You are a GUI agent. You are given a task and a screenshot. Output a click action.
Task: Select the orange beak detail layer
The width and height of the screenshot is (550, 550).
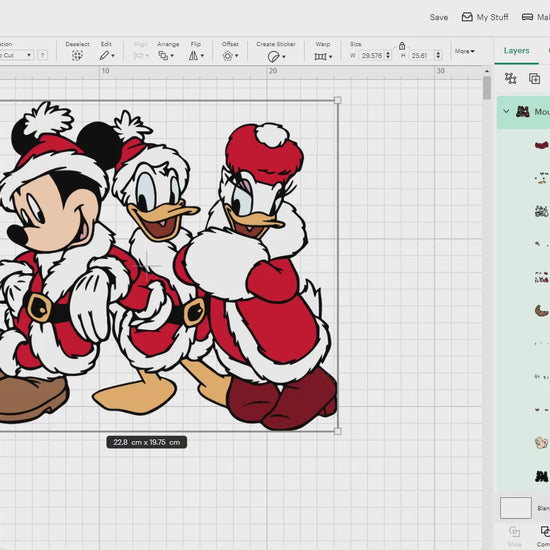click(x=542, y=178)
